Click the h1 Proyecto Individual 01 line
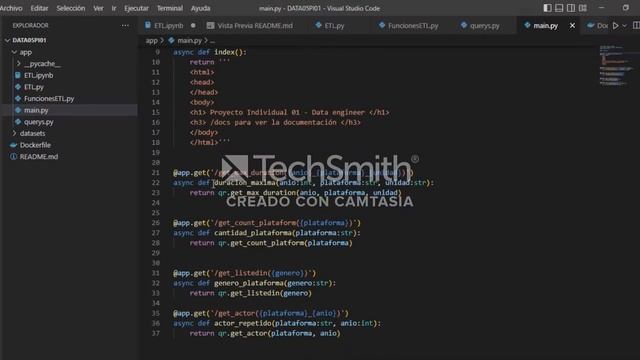This screenshot has width=640, height=360. tap(289, 112)
